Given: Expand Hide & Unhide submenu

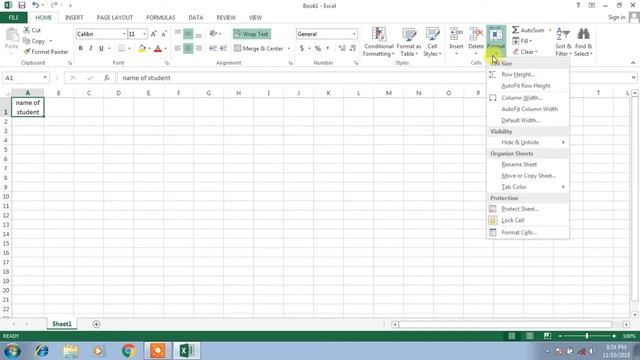Looking at the screenshot, I should click(527, 142).
